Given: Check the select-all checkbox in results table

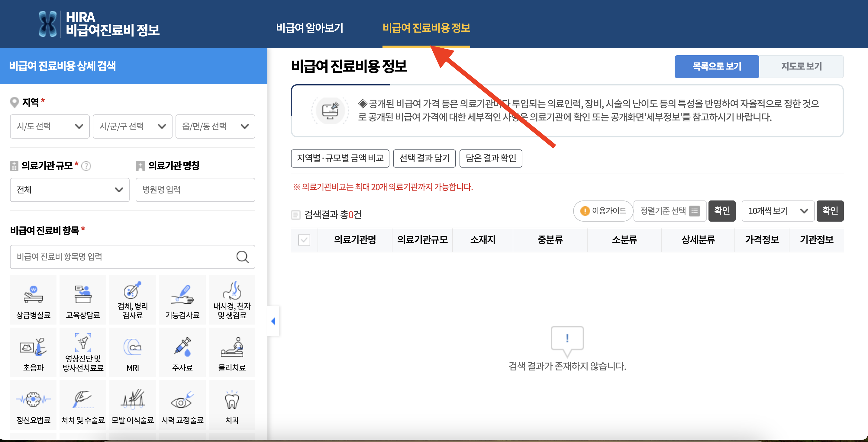Looking at the screenshot, I should 304,240.
